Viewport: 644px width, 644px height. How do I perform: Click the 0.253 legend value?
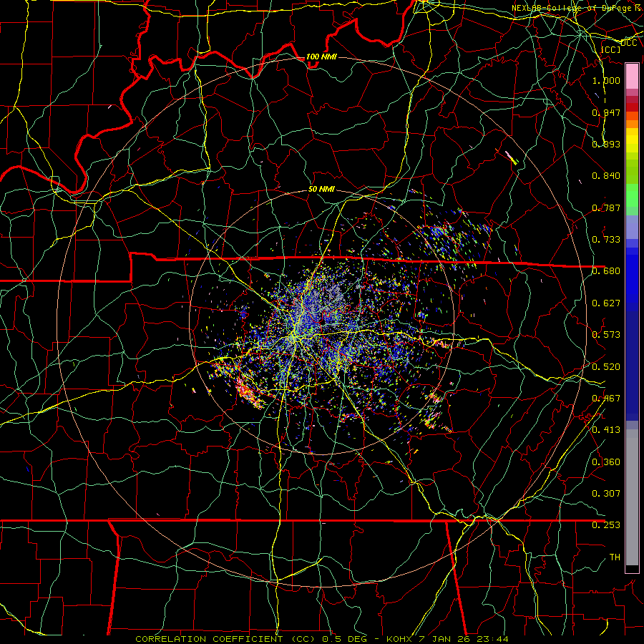(606, 525)
